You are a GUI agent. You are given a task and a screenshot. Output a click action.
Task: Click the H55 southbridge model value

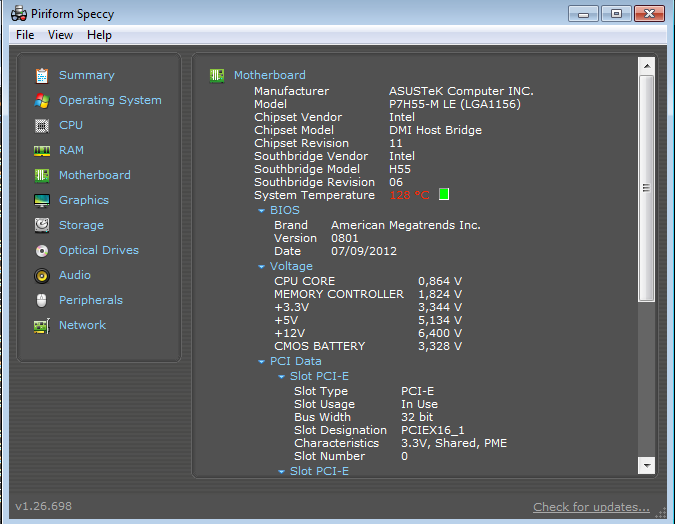pyautogui.click(x=400, y=169)
